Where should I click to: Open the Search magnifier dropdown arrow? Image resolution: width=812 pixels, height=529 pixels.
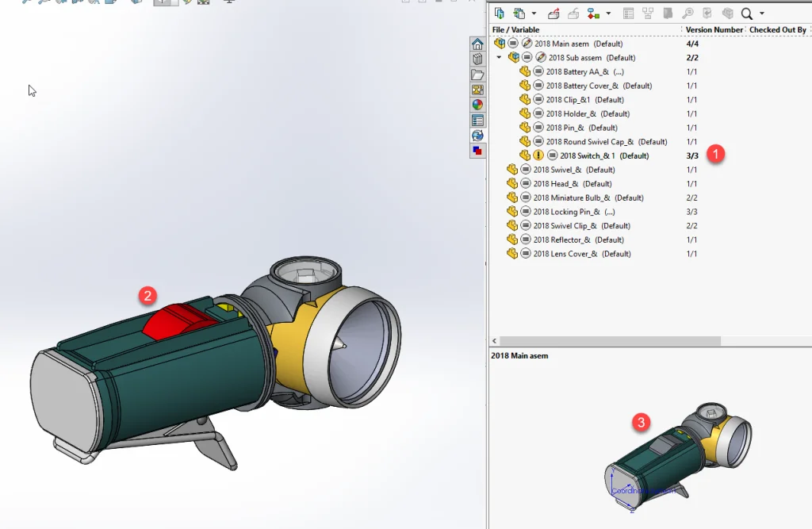click(762, 13)
